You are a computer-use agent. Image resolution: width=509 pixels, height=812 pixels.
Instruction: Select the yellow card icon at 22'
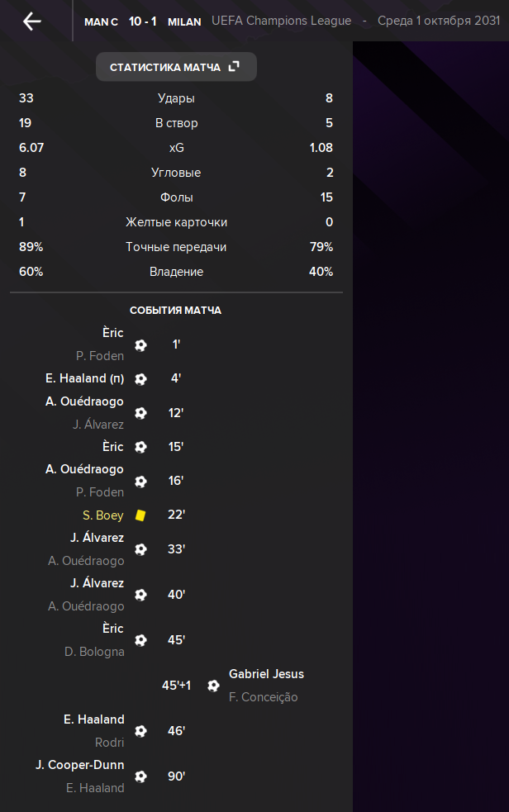tap(140, 515)
